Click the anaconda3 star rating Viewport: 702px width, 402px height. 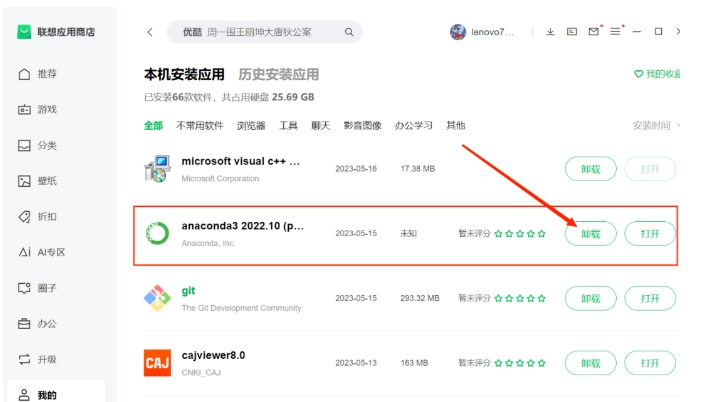(520, 234)
